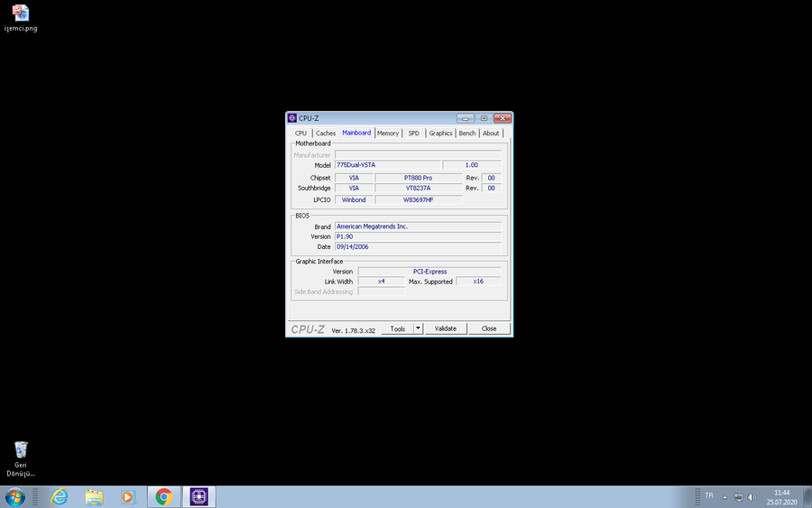Open Windows Media Player from the taskbar
The width and height of the screenshot is (812, 508).
(x=128, y=497)
